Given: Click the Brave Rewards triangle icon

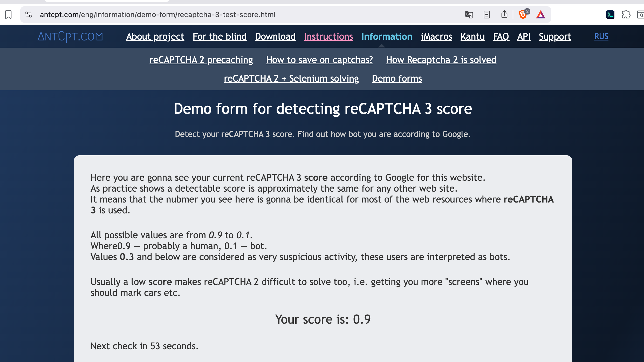Looking at the screenshot, I should pyautogui.click(x=541, y=15).
